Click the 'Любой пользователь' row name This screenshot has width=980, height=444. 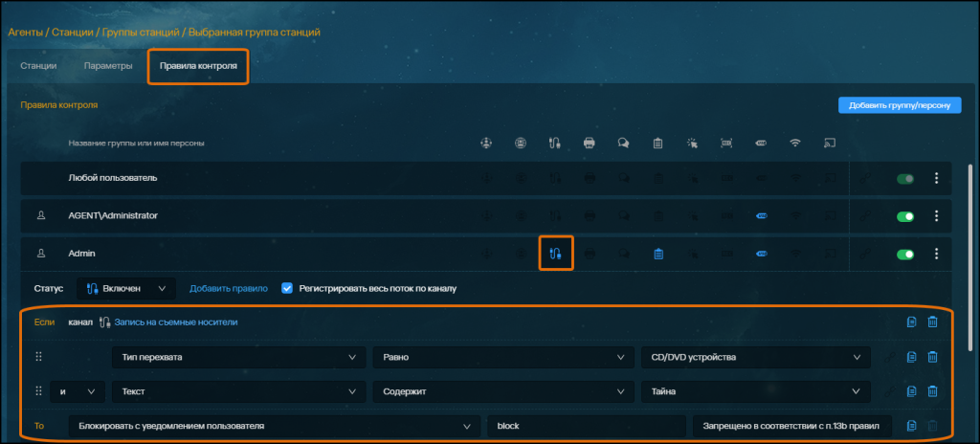coord(113,178)
